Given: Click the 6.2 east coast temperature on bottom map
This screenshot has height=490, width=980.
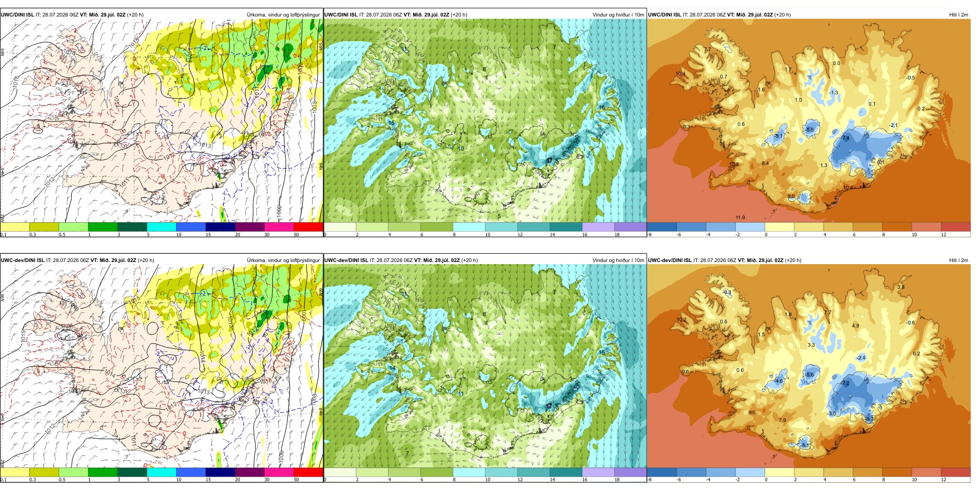Looking at the screenshot, I should [917, 354].
